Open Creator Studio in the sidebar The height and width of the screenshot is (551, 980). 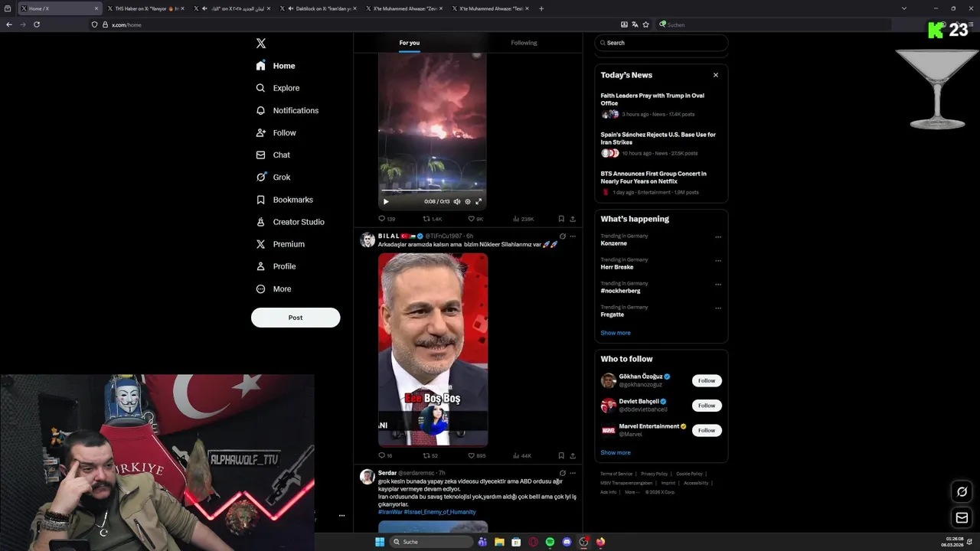[290, 222]
